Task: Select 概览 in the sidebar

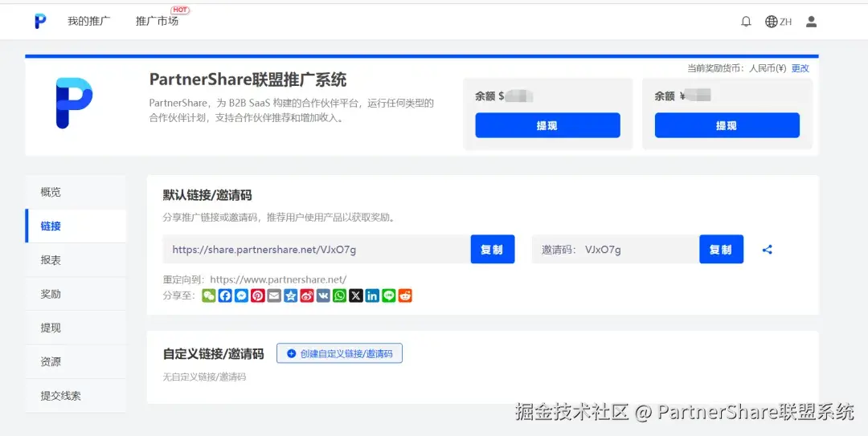Action: [76, 192]
